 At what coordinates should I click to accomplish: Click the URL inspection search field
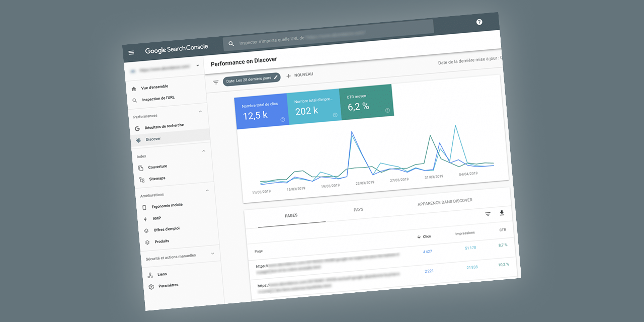(330, 36)
